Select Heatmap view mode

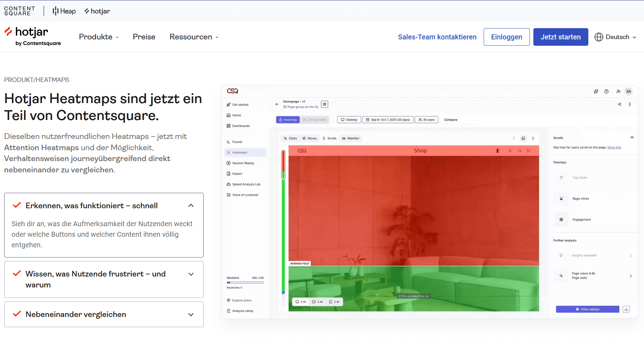[x=288, y=120]
